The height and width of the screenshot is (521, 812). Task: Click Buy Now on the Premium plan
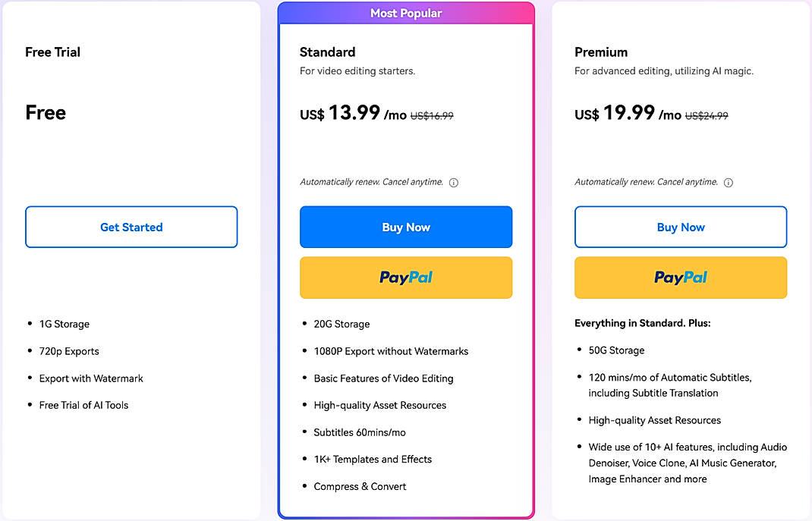681,227
